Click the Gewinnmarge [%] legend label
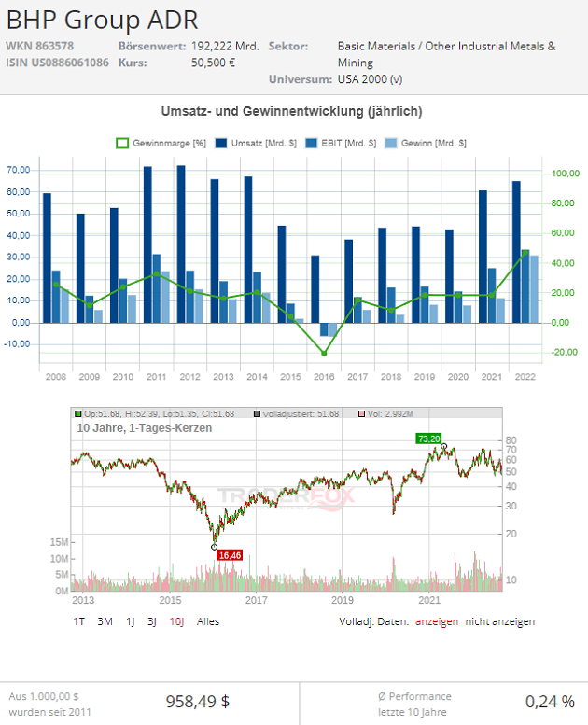 click(x=169, y=144)
